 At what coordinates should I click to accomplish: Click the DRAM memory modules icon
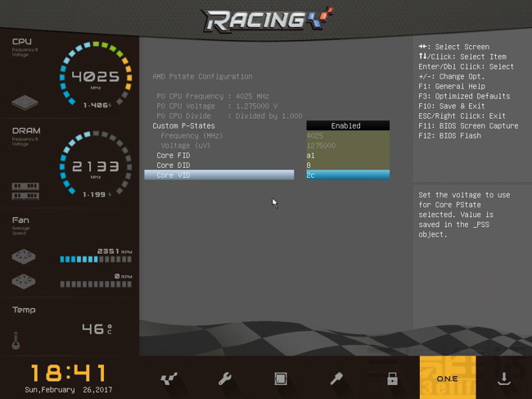pyautogui.click(x=25, y=191)
